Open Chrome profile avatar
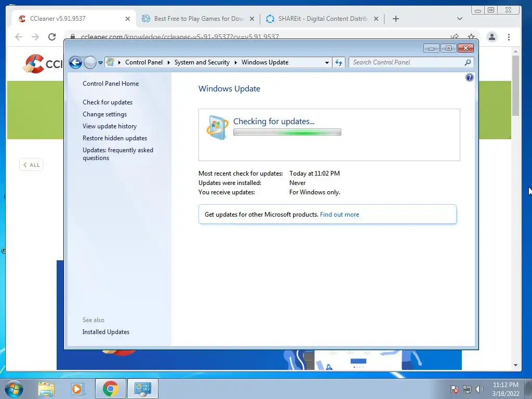The width and height of the screenshot is (532, 399). (492, 37)
